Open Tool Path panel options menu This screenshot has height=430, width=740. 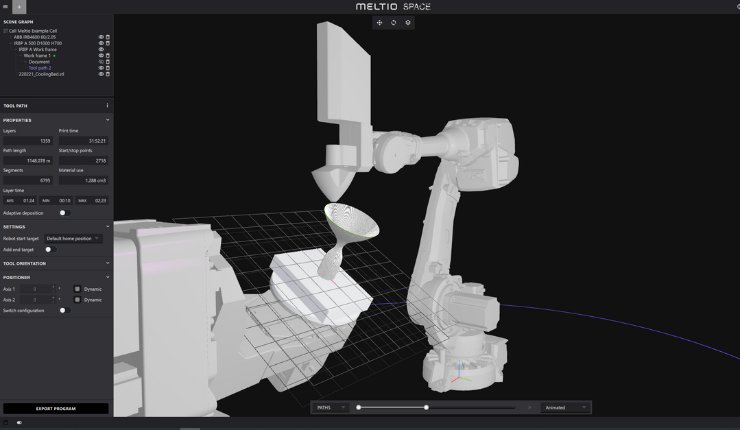107,105
